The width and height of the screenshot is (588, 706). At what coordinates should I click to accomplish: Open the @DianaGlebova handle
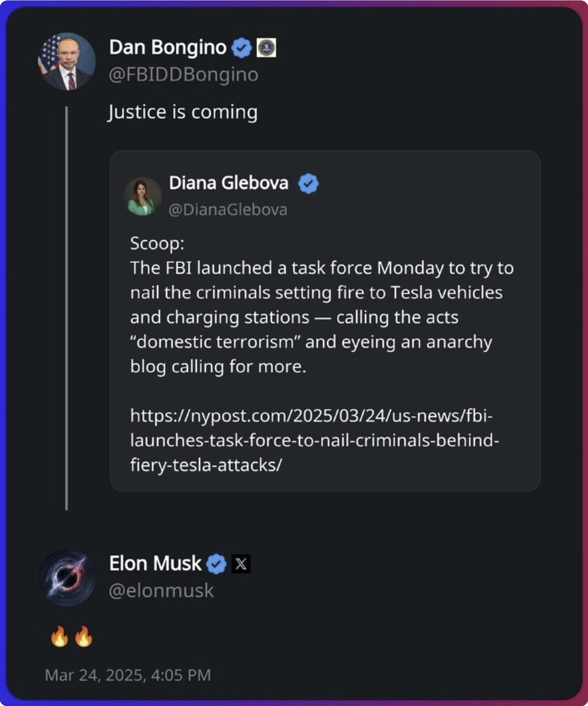coord(228,210)
